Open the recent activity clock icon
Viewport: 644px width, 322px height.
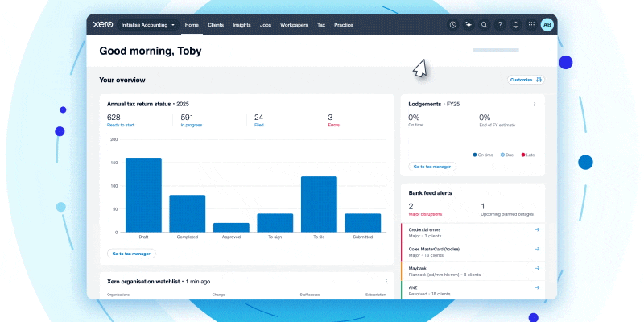(x=453, y=25)
